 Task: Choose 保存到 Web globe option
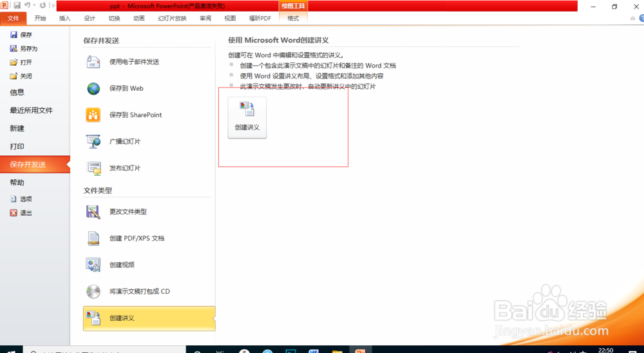click(x=149, y=88)
